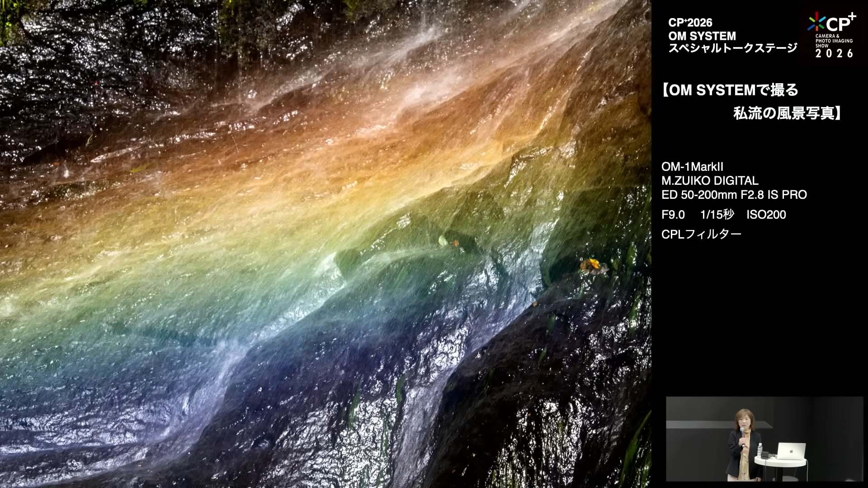Viewport: 868px width, 488px height.
Task: Click the 私流の風景写真】 subtitle text
Action: (x=787, y=113)
